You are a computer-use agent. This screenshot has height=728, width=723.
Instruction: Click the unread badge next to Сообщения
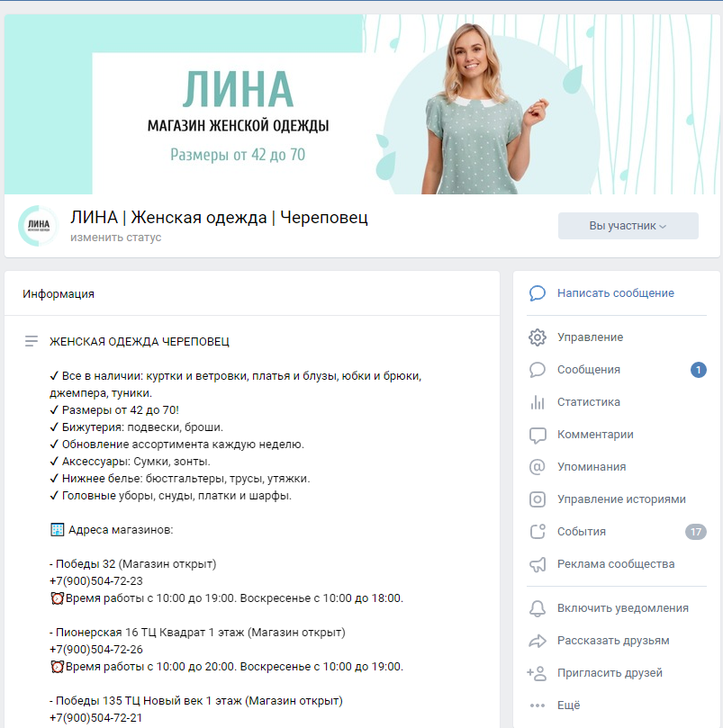tap(698, 370)
